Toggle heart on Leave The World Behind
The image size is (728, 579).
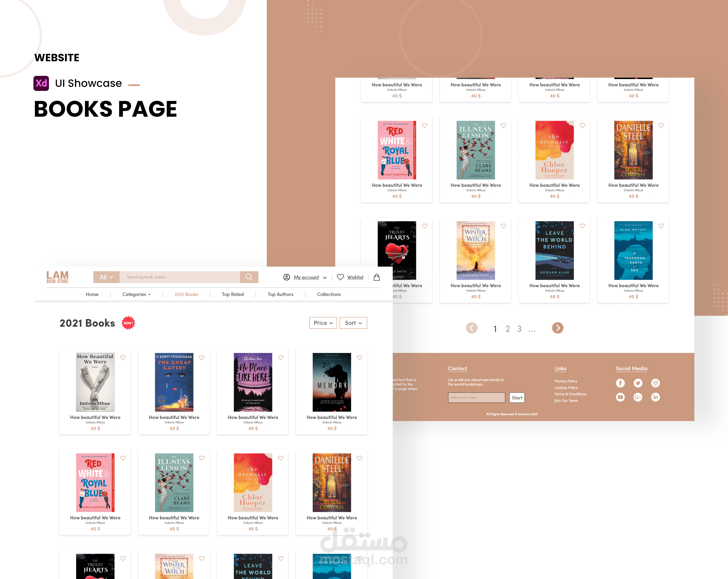(x=582, y=226)
